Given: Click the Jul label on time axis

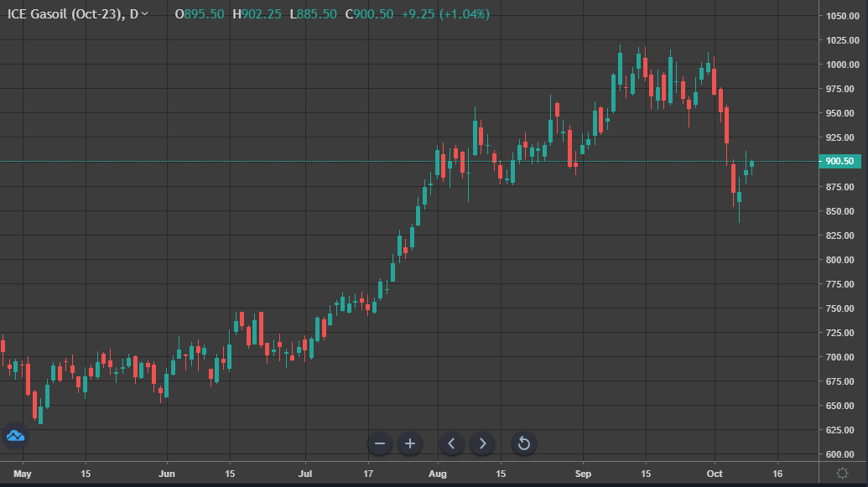Looking at the screenshot, I should click(305, 474).
